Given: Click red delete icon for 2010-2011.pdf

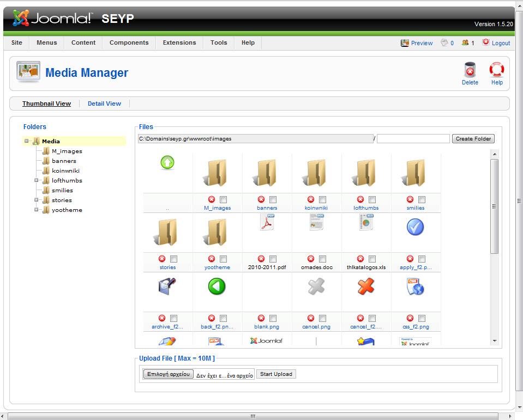Looking at the screenshot, I should point(261,258).
